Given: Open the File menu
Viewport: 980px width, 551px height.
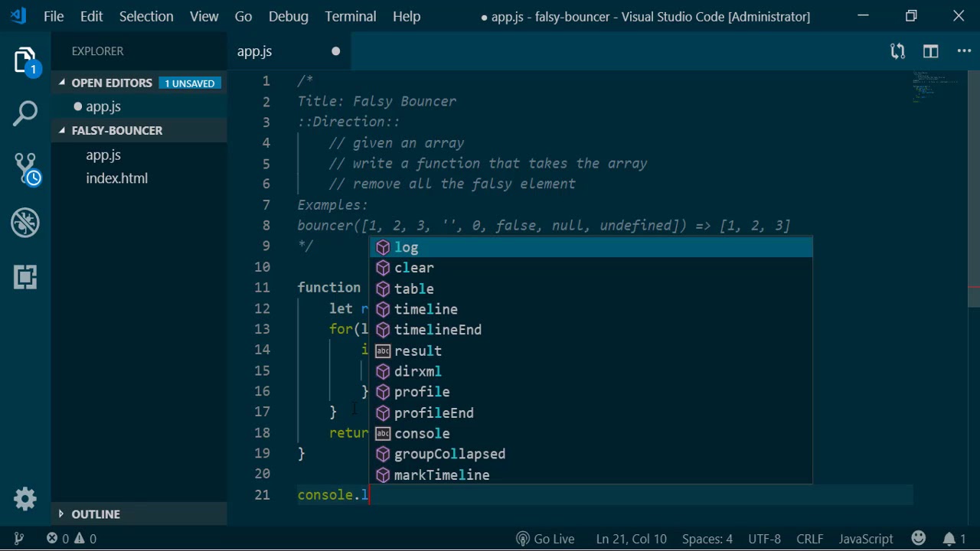Looking at the screenshot, I should pyautogui.click(x=54, y=16).
